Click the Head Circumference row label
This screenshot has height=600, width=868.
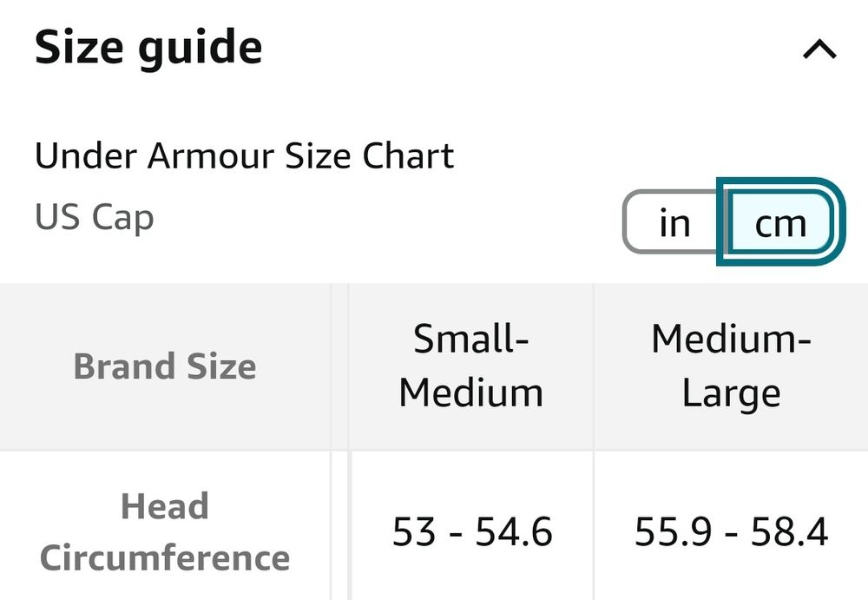[165, 531]
